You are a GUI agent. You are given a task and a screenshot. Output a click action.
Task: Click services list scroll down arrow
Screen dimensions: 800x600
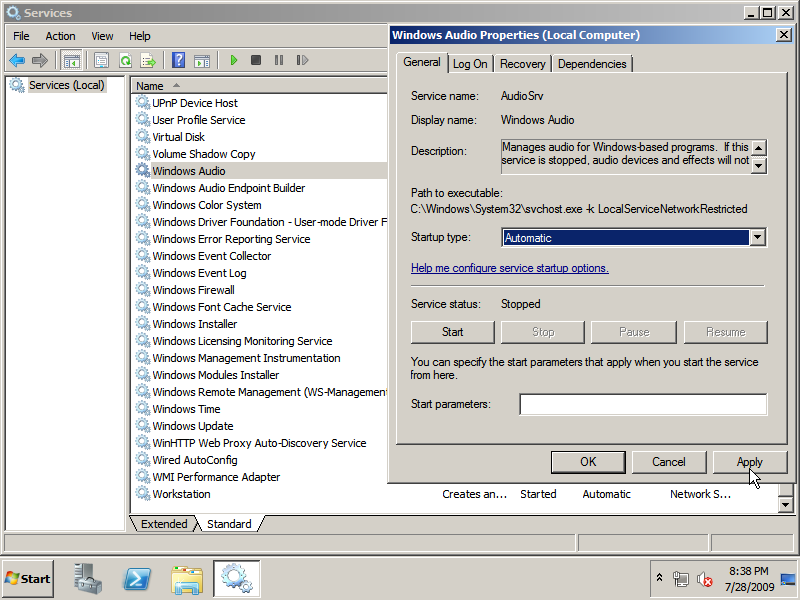coord(785,505)
